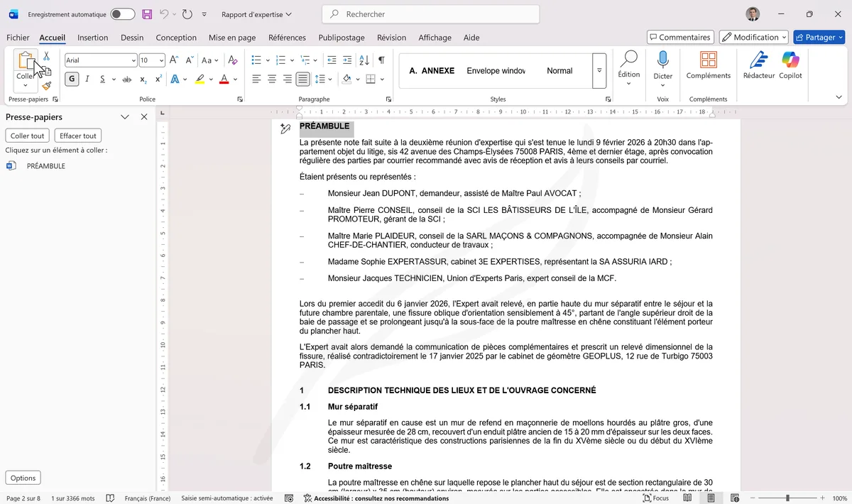The height and width of the screenshot is (504, 852).
Task: Activate the Format Painter brush icon
Action: 45,86
